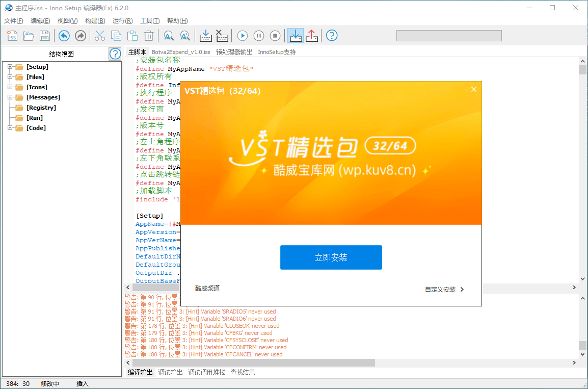Select the [Messages] folder item
The height and width of the screenshot is (389, 588).
point(43,97)
